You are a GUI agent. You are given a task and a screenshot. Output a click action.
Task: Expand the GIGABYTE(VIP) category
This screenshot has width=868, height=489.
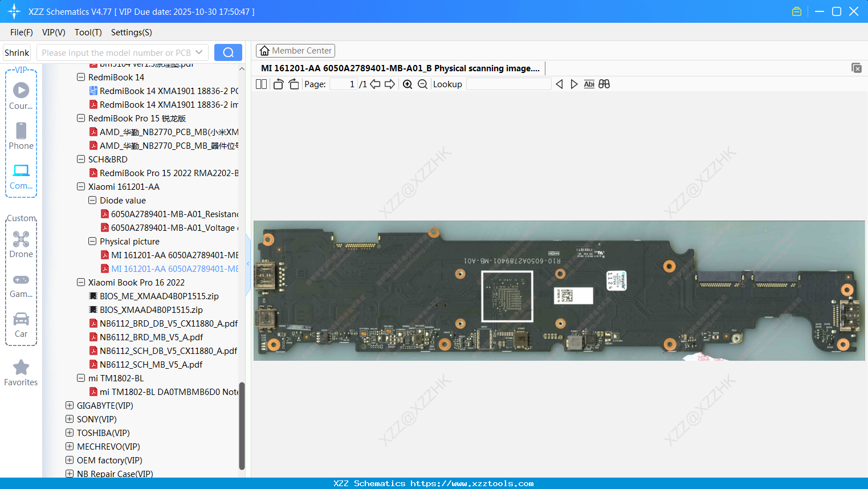click(x=70, y=405)
